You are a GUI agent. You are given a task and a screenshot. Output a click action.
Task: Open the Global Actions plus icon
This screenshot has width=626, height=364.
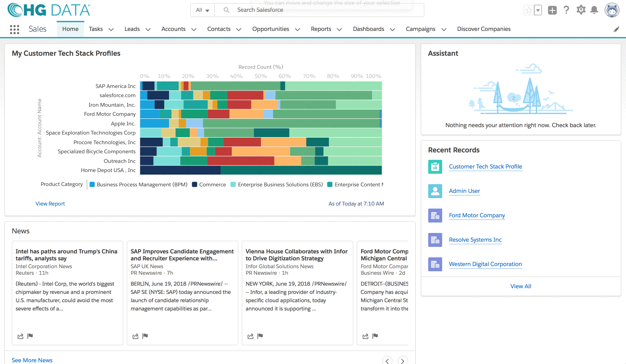tap(552, 10)
